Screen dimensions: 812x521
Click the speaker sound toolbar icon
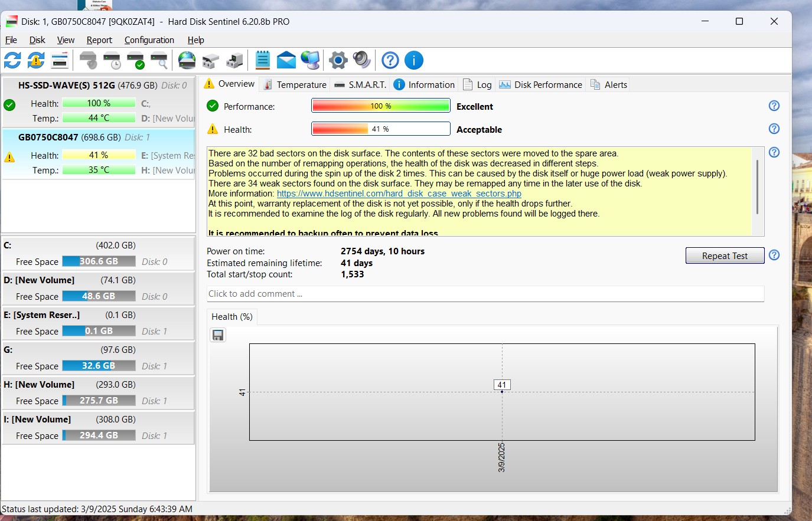361,60
